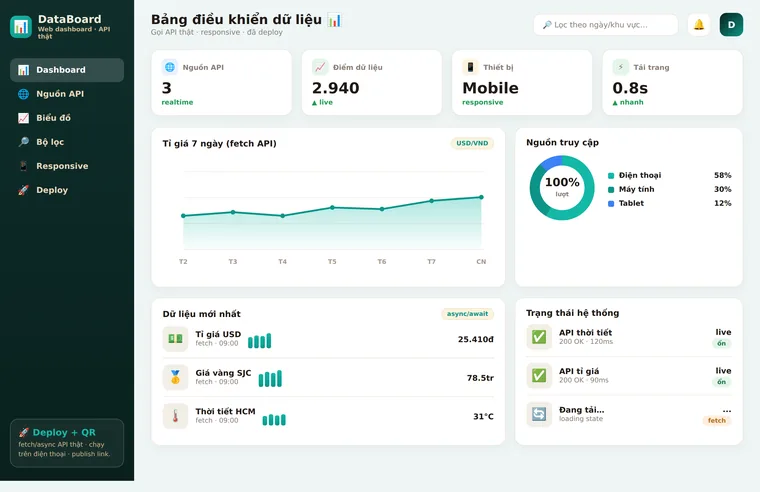The height and width of the screenshot is (492, 760).
Task: Click the 12% Tablet percentage
Action: point(722,203)
